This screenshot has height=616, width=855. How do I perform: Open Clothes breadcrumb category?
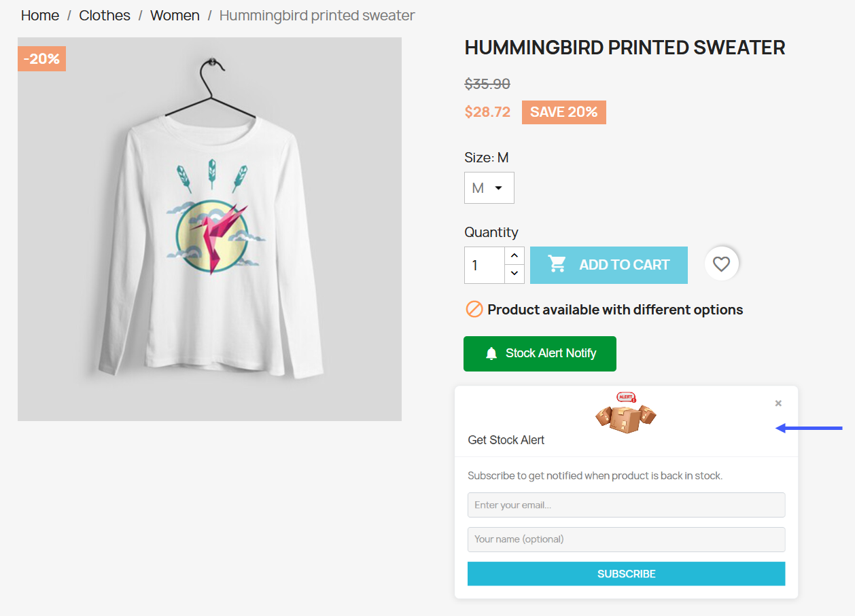105,16
